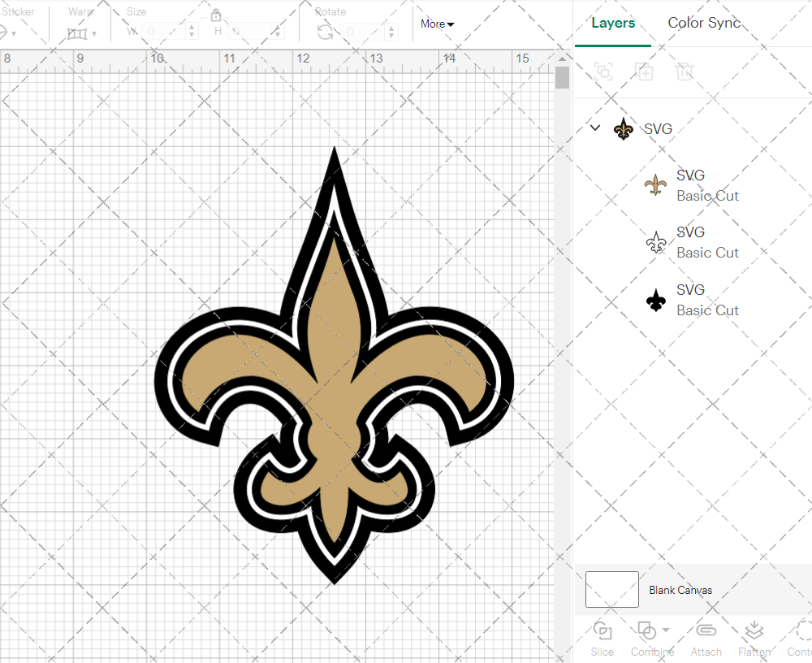
Task: Open the Combine dropdown arrow
Action: (x=666, y=630)
